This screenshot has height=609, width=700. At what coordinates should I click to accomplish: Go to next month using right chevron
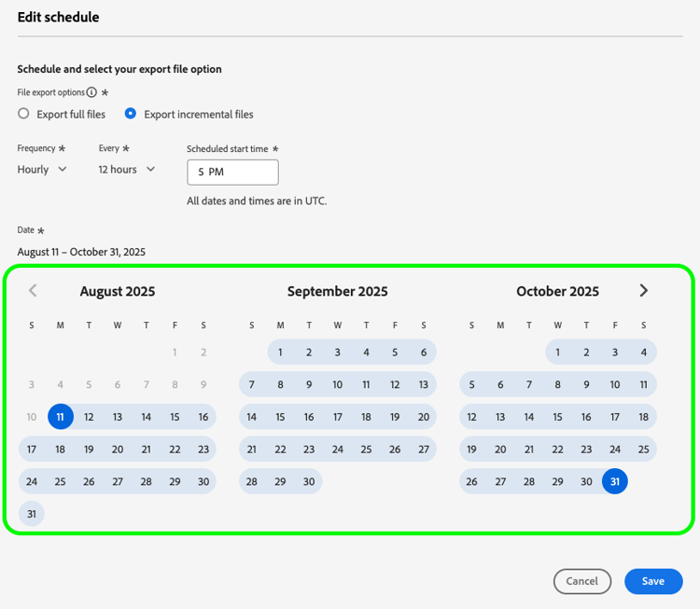(x=643, y=290)
